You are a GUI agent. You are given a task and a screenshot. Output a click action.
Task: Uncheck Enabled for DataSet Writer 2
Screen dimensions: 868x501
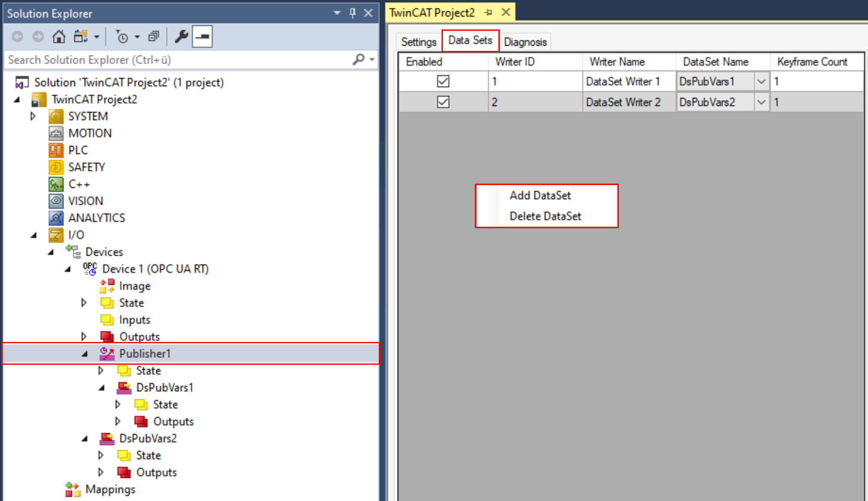443,102
